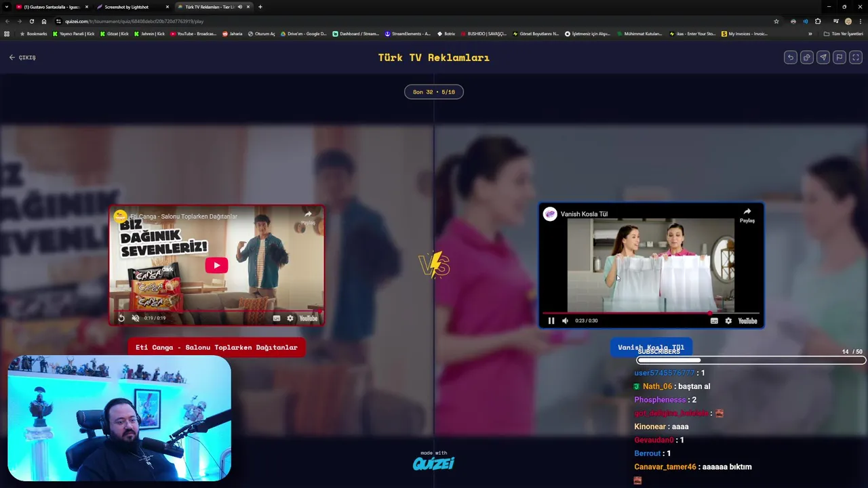This screenshot has width=868, height=488.
Task: Open My Invoices bookmark
Action: pos(745,33)
